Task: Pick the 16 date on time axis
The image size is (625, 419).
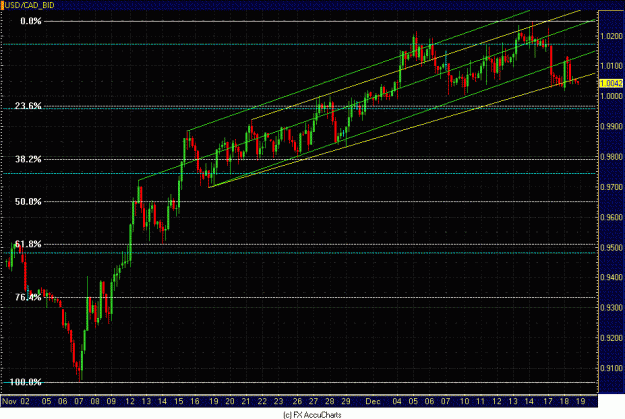Action: point(195,401)
